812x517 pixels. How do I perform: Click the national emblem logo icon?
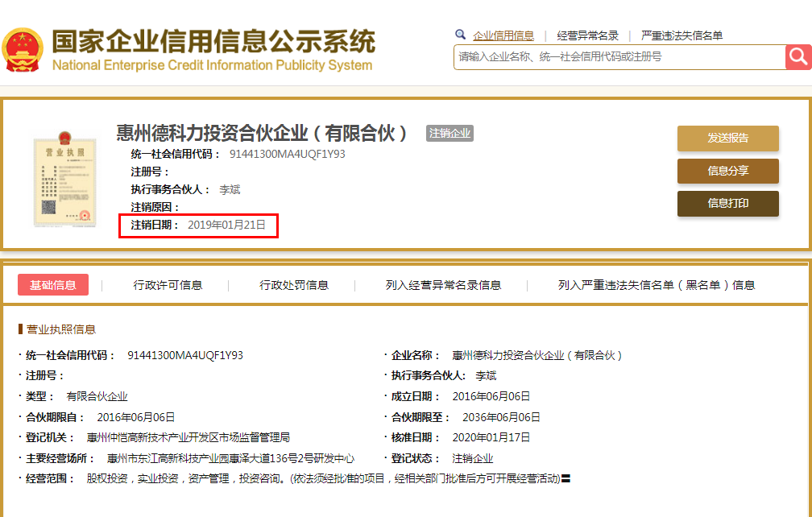(x=23, y=48)
